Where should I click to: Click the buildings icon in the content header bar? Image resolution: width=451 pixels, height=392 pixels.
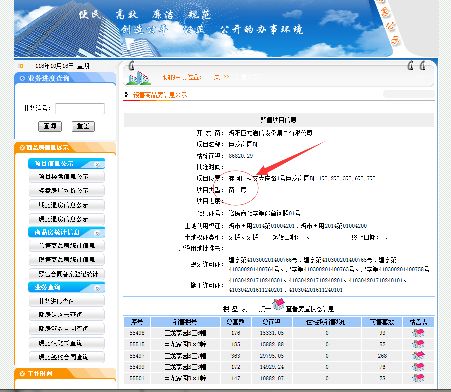(138, 78)
